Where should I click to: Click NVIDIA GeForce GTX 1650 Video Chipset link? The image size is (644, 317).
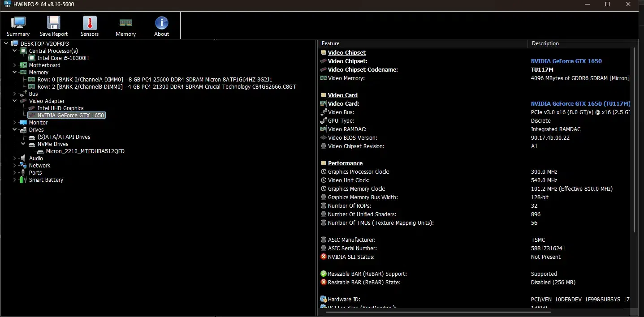coord(566,61)
